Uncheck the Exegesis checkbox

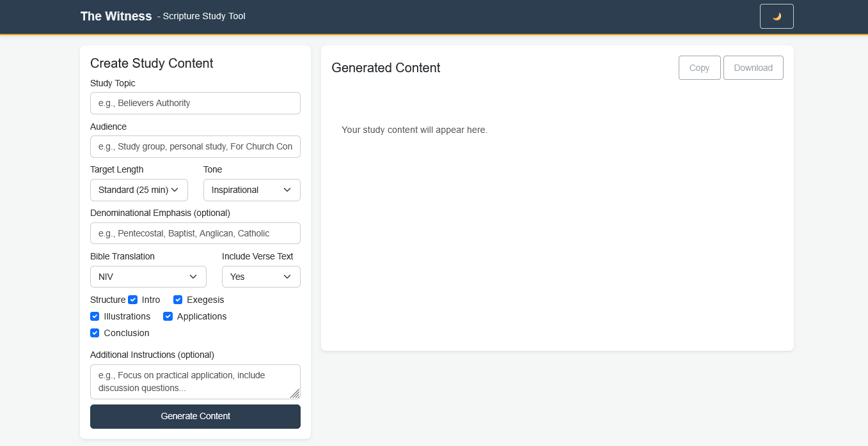coord(178,300)
